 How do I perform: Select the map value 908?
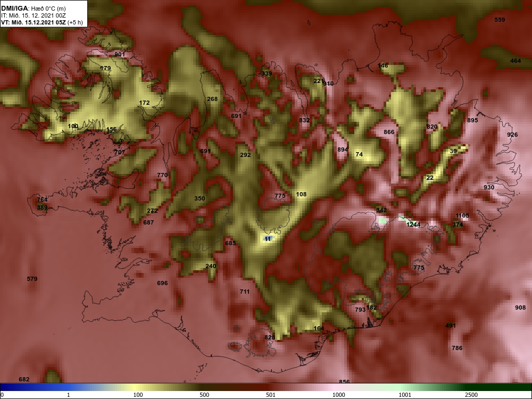point(520,307)
